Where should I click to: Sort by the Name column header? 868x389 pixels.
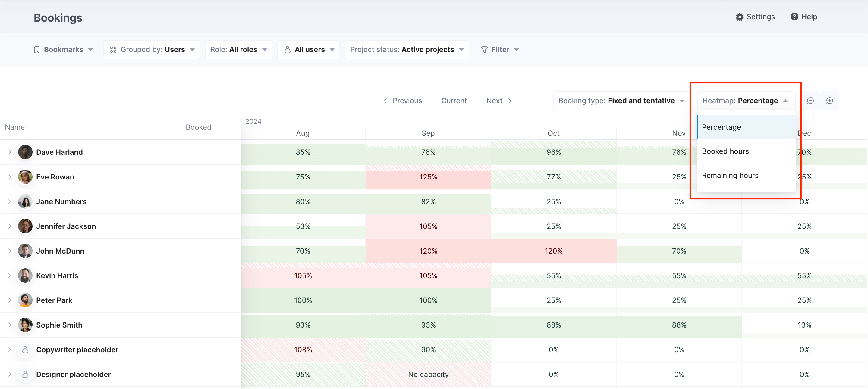15,127
